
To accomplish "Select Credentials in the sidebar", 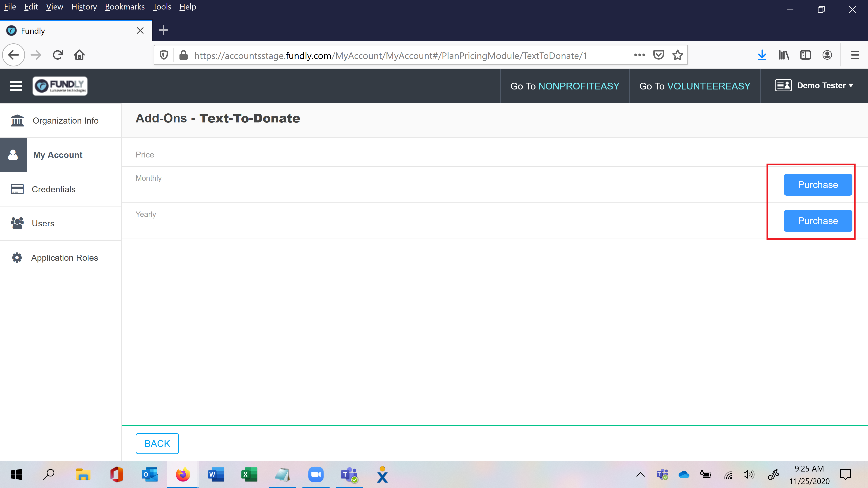I will [x=53, y=189].
